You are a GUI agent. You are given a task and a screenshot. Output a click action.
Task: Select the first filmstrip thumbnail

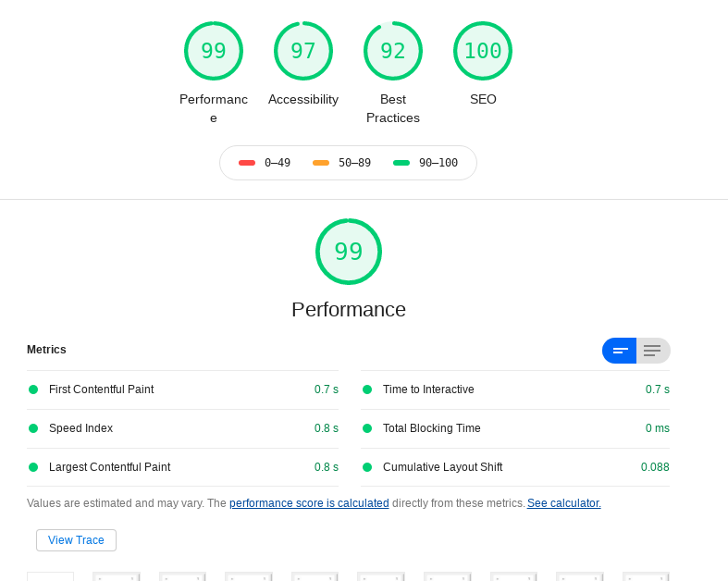(x=50, y=576)
